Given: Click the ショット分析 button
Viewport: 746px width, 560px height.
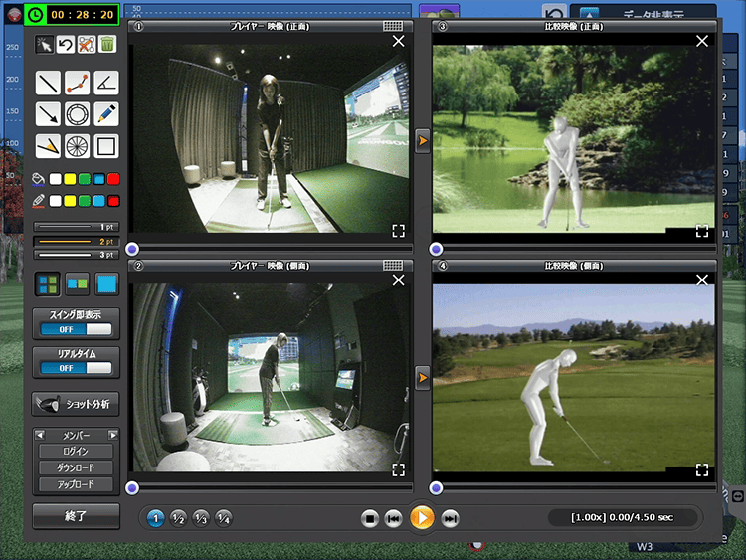Looking at the screenshot, I should click(x=77, y=404).
